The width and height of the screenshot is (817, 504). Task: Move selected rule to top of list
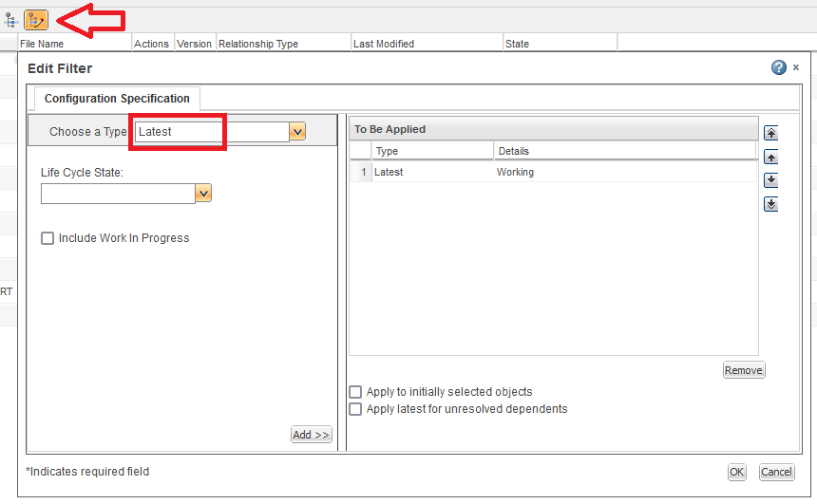click(x=771, y=134)
